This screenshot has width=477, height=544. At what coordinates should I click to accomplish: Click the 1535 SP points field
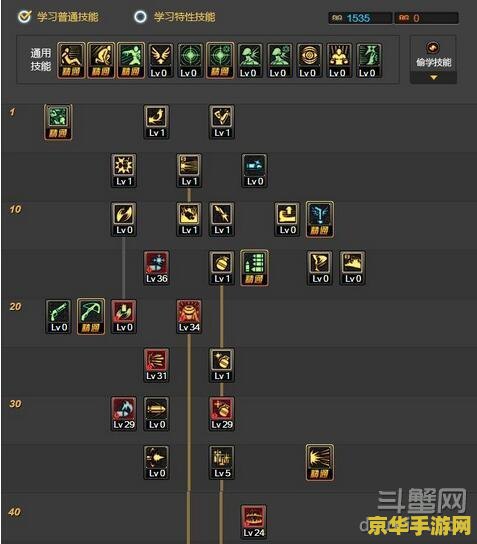coord(360,18)
